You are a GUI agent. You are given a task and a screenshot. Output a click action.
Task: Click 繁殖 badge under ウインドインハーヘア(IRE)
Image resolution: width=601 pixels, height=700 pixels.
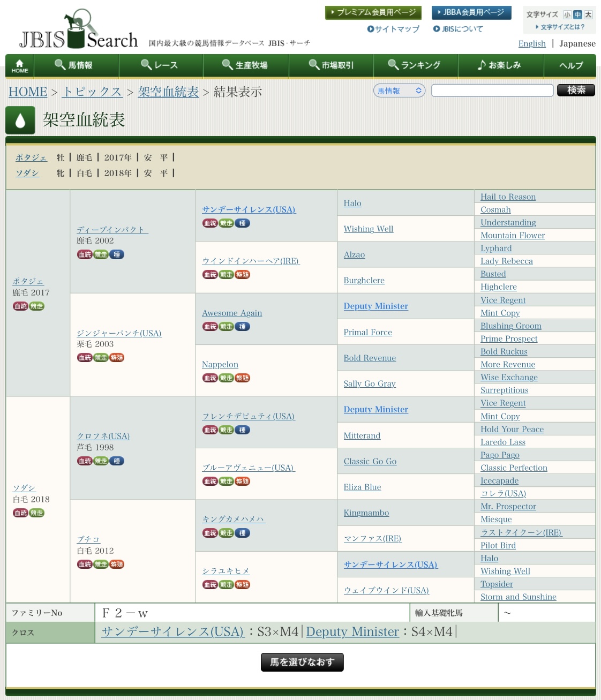coord(243,274)
